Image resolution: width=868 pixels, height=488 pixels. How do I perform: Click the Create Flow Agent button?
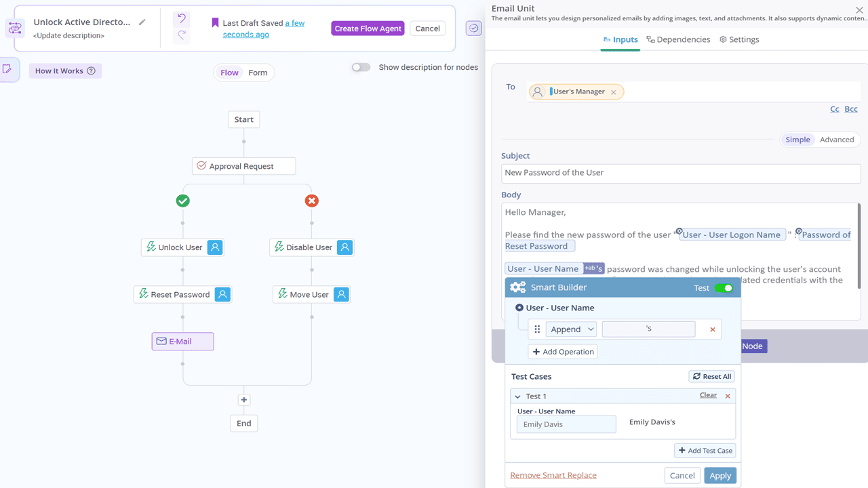[x=368, y=28]
